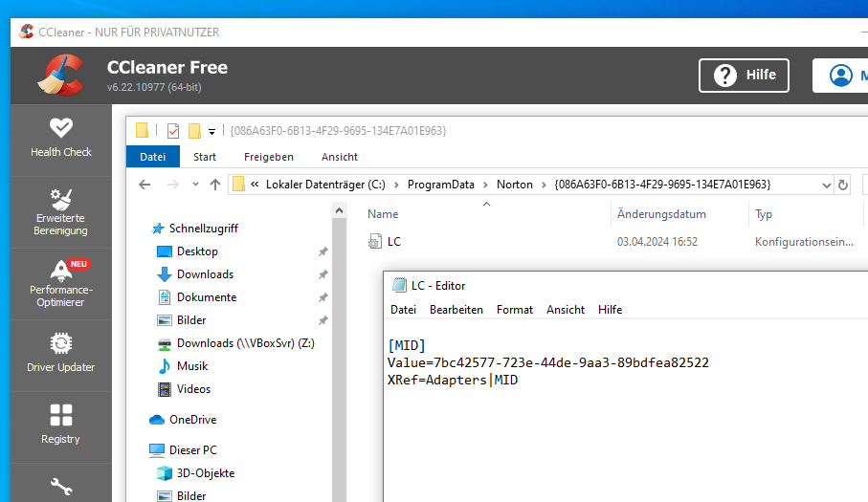Viewport: 868px width, 502px height.
Task: Switch to the Freigeben ribbon tab
Action: [269, 157]
